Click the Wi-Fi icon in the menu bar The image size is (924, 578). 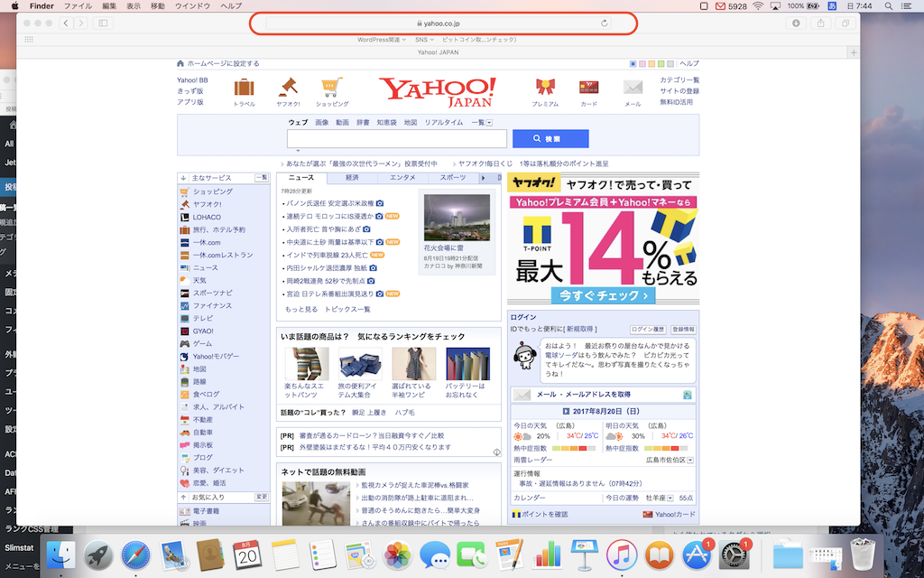pos(758,6)
